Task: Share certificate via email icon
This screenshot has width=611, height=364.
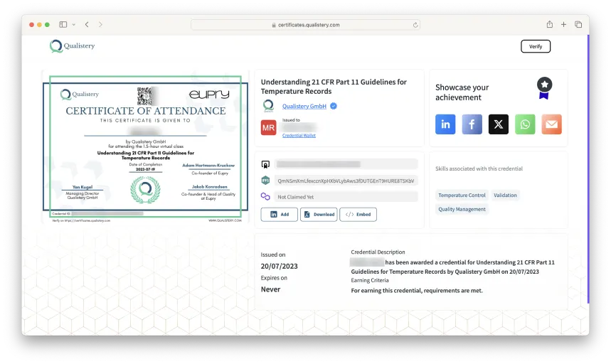Action: [x=551, y=124]
